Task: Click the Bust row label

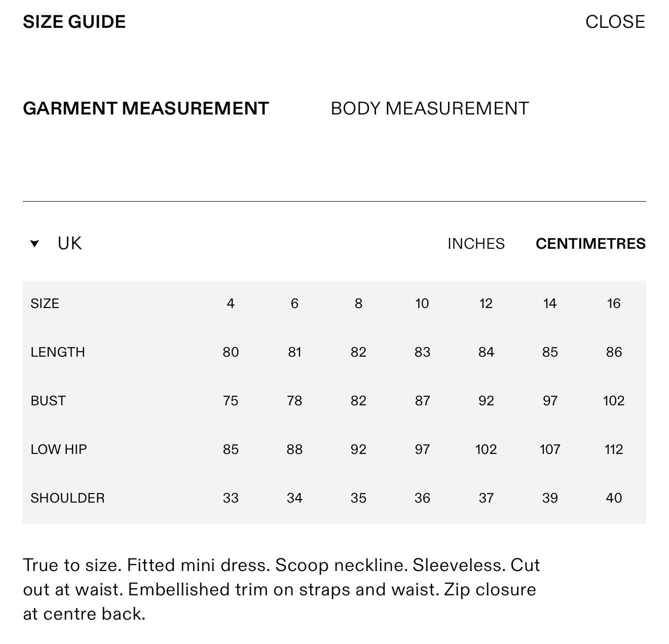Action: pyautogui.click(x=48, y=401)
